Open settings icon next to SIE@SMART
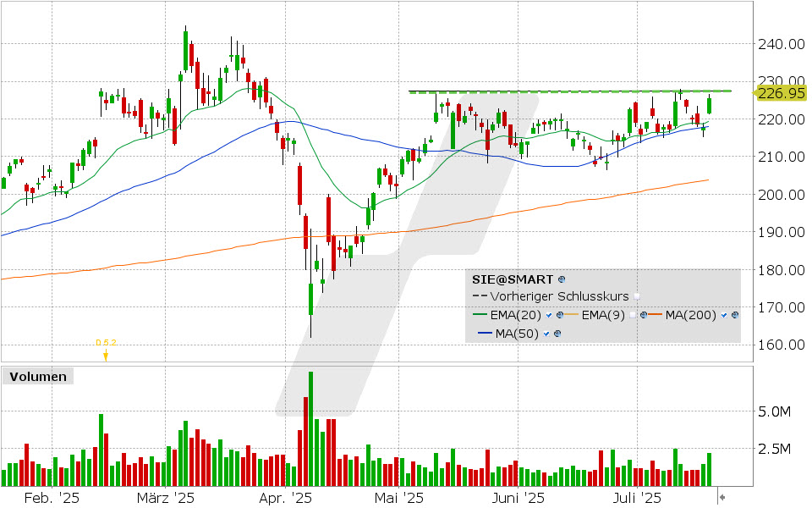812x508 pixels. point(562,279)
